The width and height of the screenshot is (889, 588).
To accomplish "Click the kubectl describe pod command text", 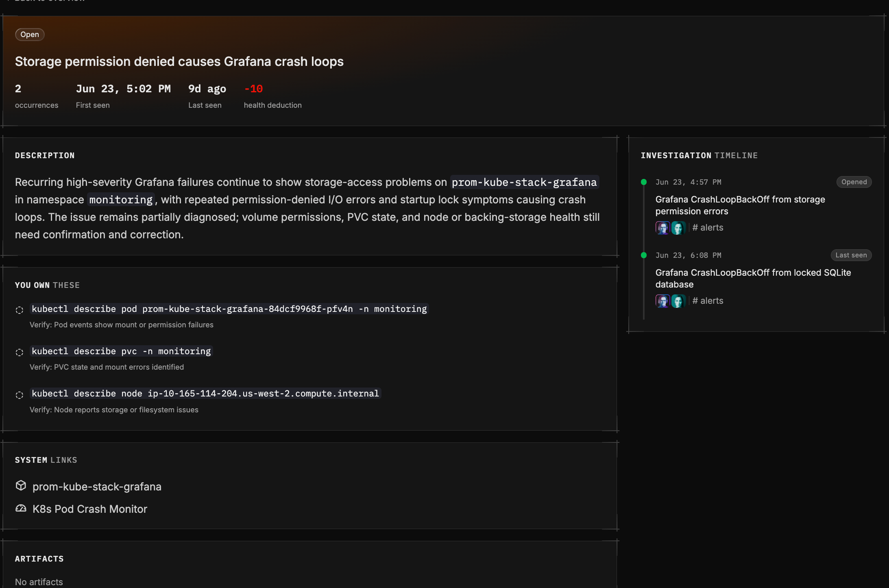I will coord(229,309).
